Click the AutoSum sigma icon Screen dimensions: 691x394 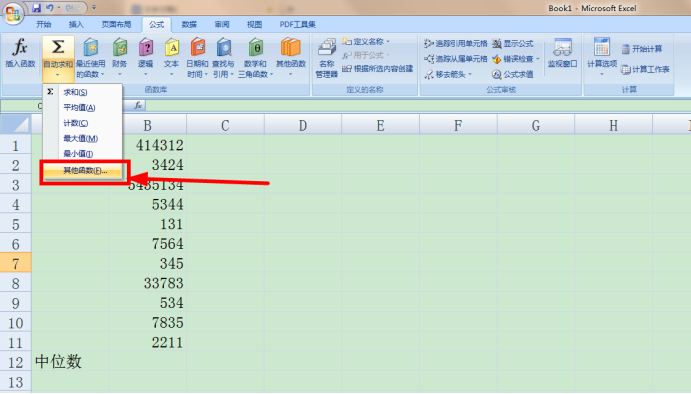[58, 47]
